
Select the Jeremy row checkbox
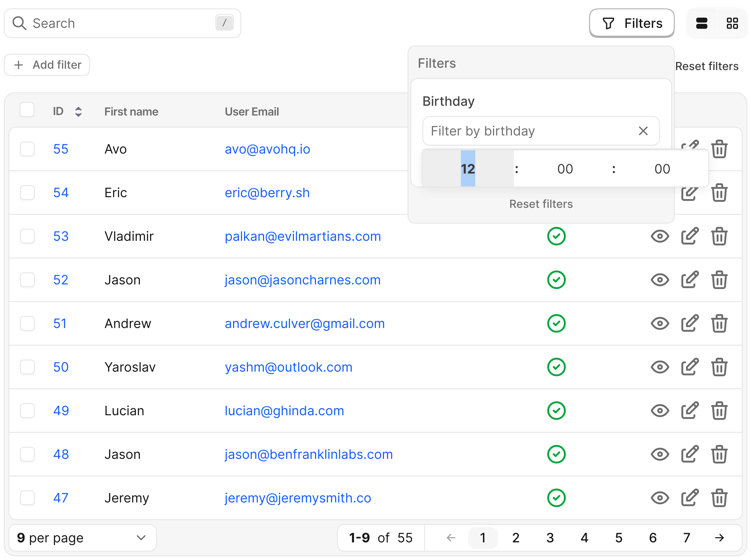click(27, 498)
